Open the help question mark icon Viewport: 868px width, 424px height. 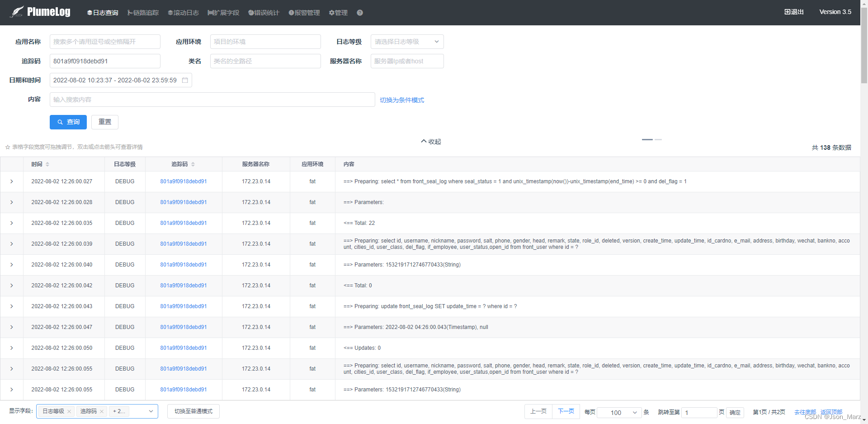coord(360,13)
